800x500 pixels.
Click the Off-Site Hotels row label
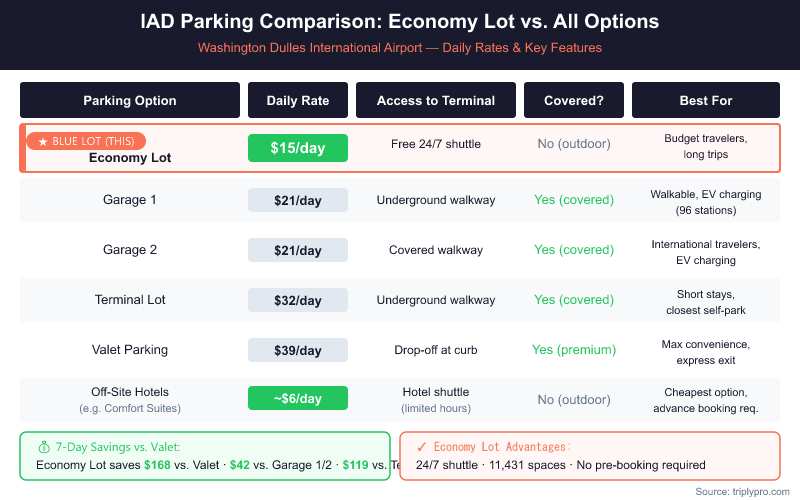[x=130, y=391]
